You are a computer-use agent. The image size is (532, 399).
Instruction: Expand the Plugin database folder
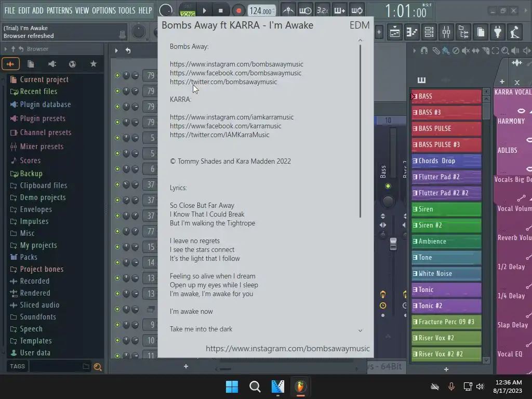[x=41, y=104]
